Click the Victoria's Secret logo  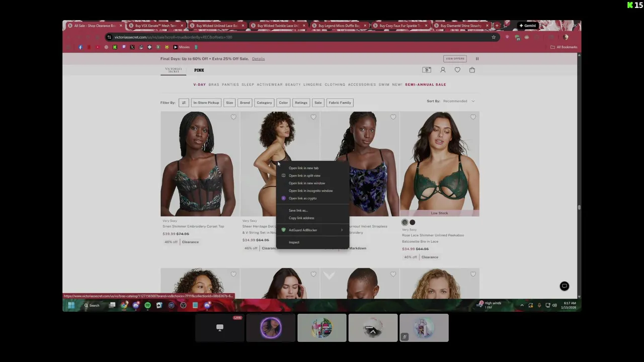(173, 70)
